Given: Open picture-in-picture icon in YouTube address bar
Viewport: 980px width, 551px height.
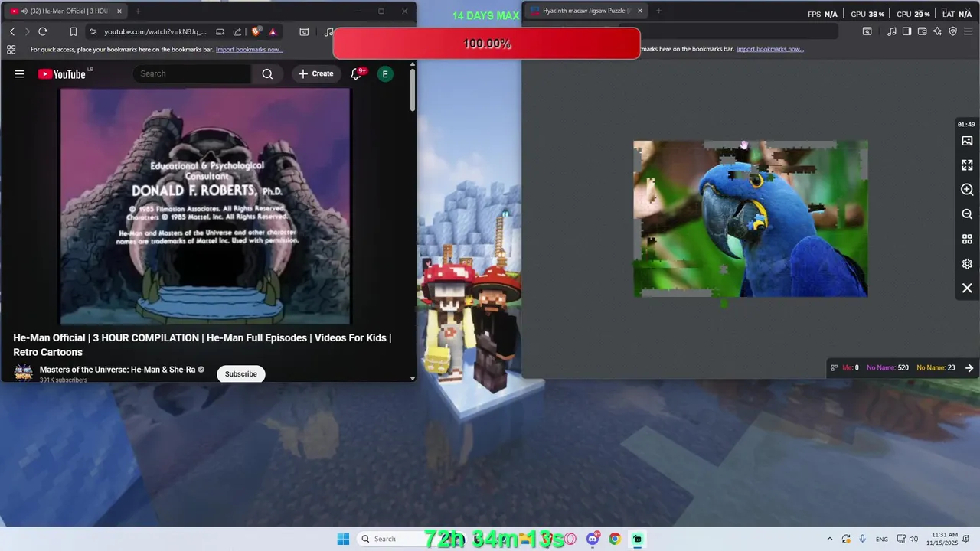Looking at the screenshot, I should click(x=220, y=31).
